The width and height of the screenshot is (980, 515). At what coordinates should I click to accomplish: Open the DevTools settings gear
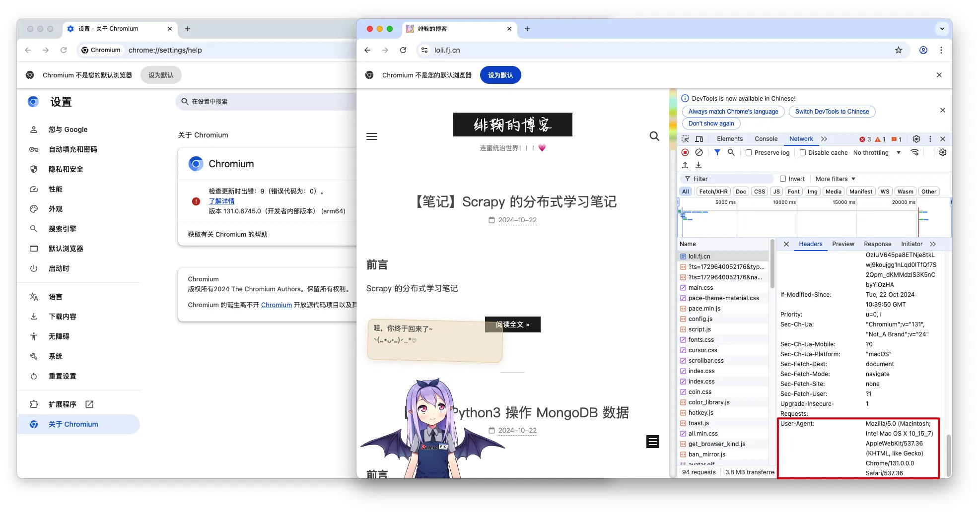click(916, 139)
